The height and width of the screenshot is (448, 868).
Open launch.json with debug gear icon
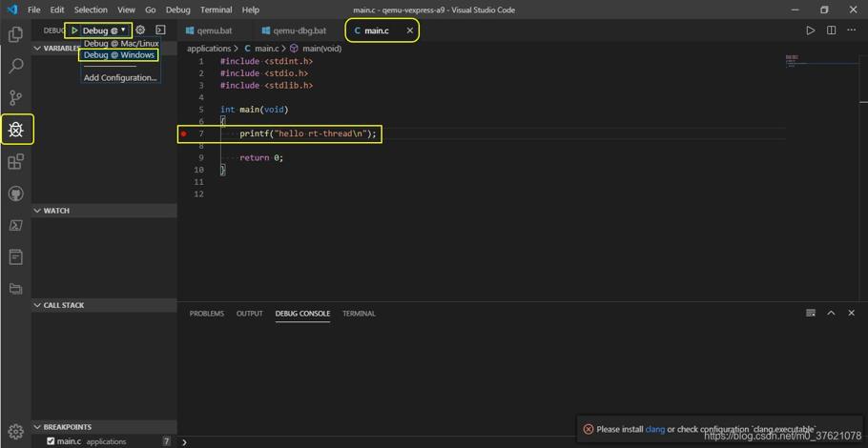pyautogui.click(x=140, y=30)
